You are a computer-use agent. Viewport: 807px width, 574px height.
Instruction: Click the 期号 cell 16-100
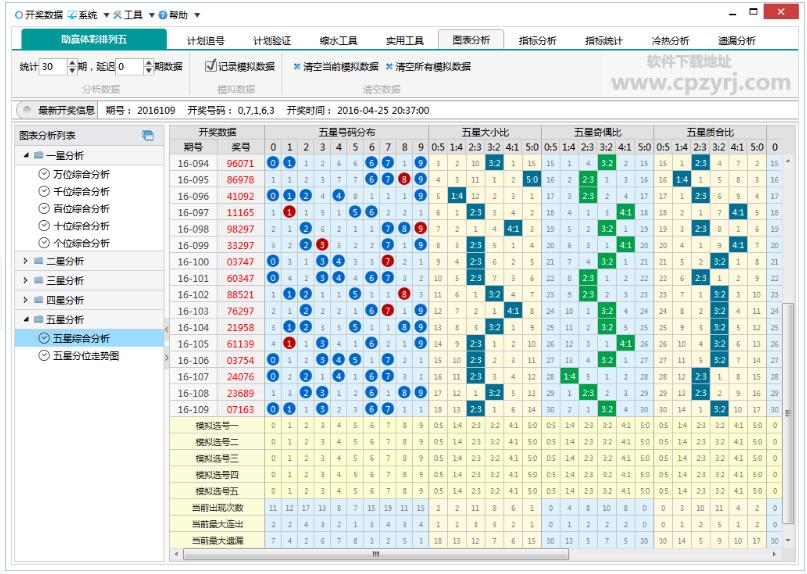[x=193, y=262]
